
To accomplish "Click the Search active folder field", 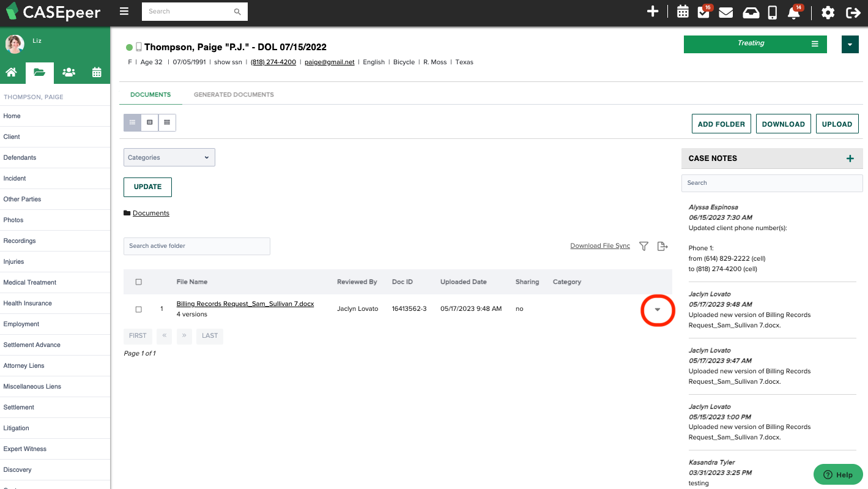I will tap(197, 246).
